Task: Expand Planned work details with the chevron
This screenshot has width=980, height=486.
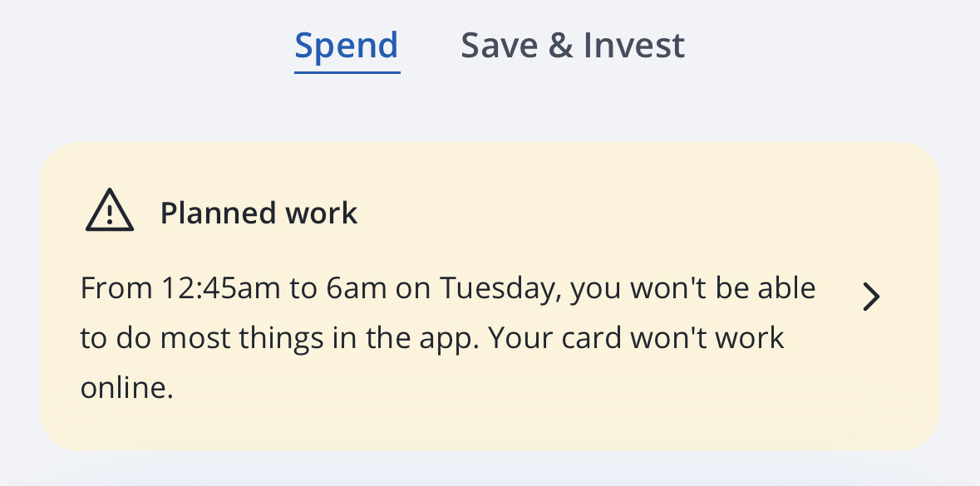Action: point(870,297)
